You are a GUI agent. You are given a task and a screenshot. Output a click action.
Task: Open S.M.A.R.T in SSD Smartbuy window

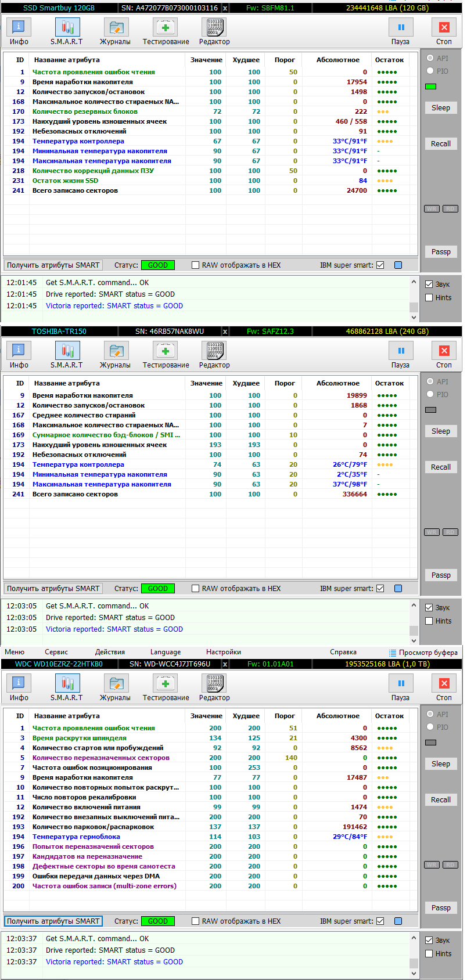click(x=67, y=31)
